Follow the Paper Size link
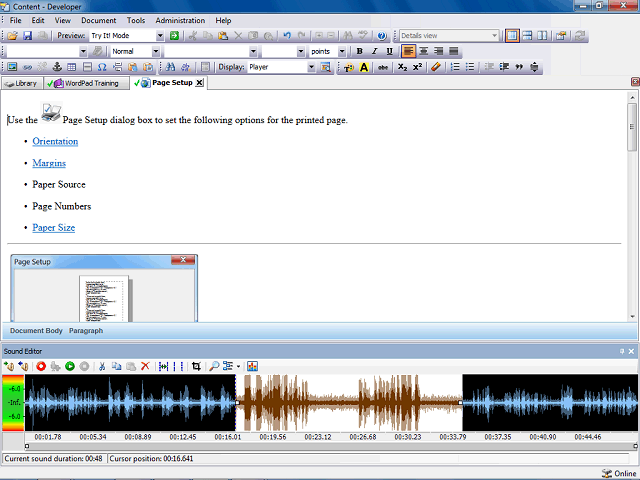The image size is (640, 480). (x=53, y=227)
